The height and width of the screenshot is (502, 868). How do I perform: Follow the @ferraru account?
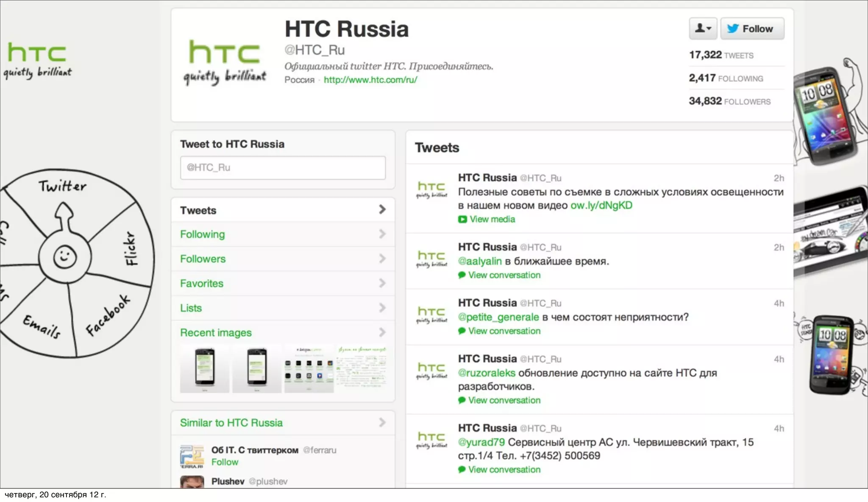(225, 462)
